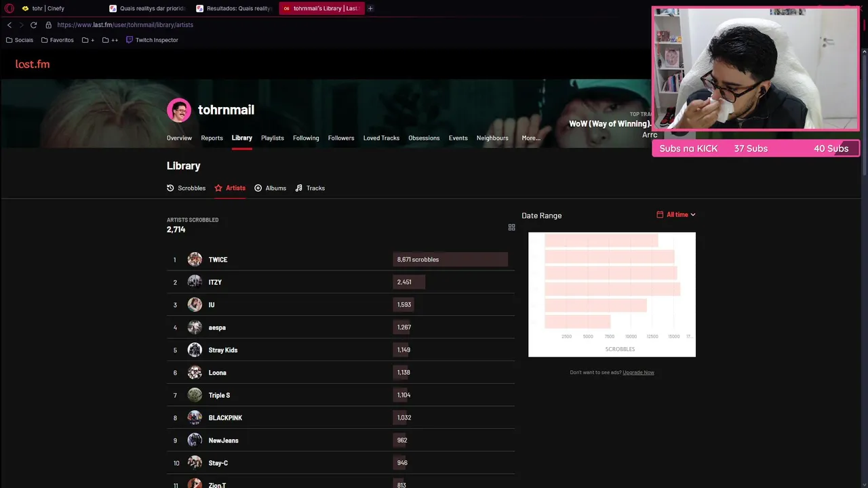This screenshot has width=868, height=488.
Task: Open the BLACKPINK artist link
Action: (225, 418)
